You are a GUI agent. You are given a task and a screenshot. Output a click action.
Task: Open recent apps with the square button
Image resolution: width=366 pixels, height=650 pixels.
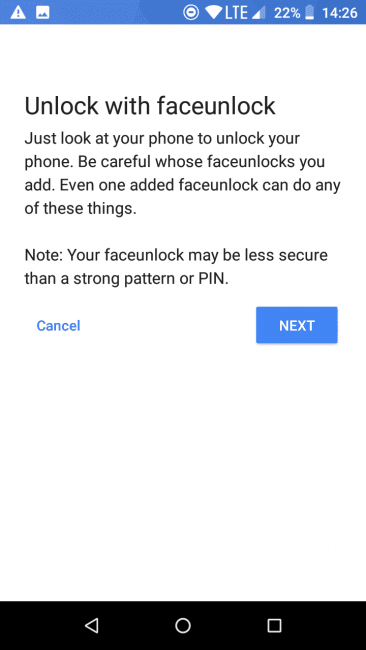pyautogui.click(x=274, y=625)
